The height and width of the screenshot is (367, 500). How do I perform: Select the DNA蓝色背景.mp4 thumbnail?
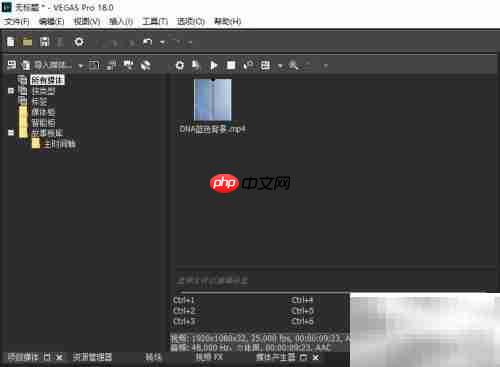[213, 100]
